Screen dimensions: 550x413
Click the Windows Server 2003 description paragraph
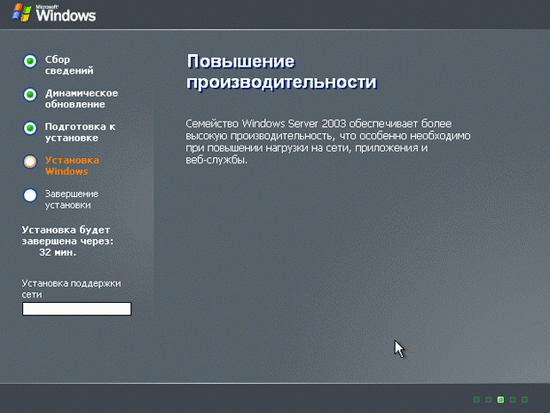pyautogui.click(x=328, y=142)
